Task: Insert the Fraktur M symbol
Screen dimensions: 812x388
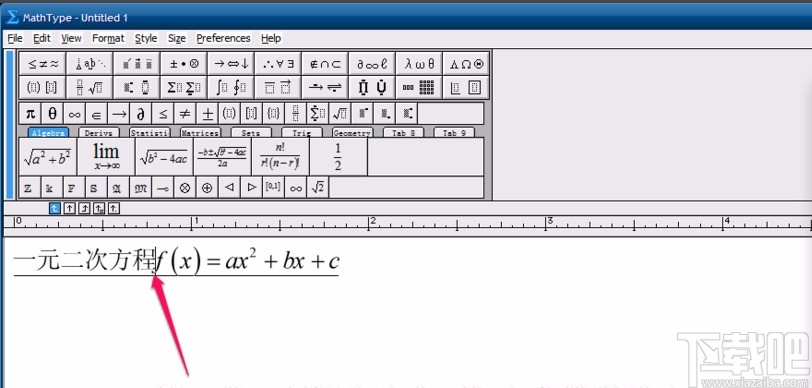Action: (140, 188)
